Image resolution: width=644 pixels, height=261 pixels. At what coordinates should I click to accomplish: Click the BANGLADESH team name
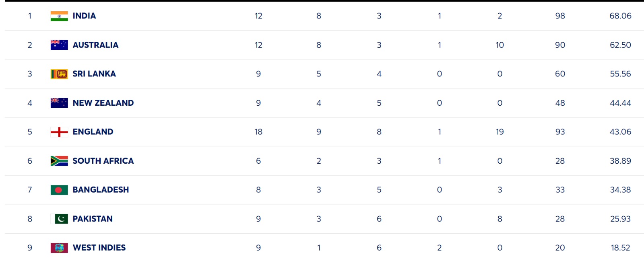[x=101, y=190]
